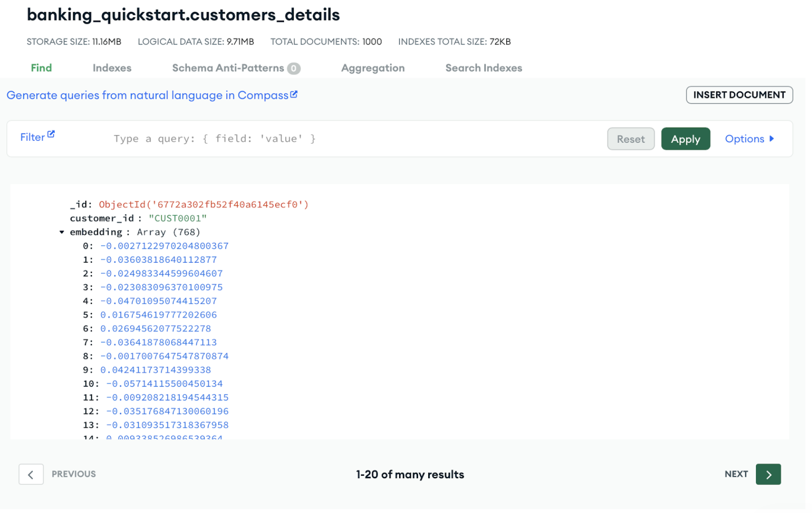Select the Search Indexes tab
The width and height of the screenshot is (812, 513).
(484, 68)
